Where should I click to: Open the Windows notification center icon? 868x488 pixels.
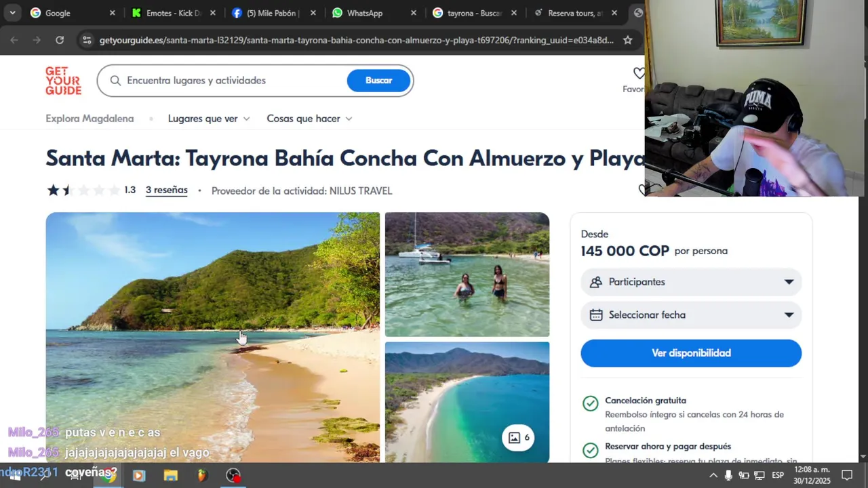[847, 475]
